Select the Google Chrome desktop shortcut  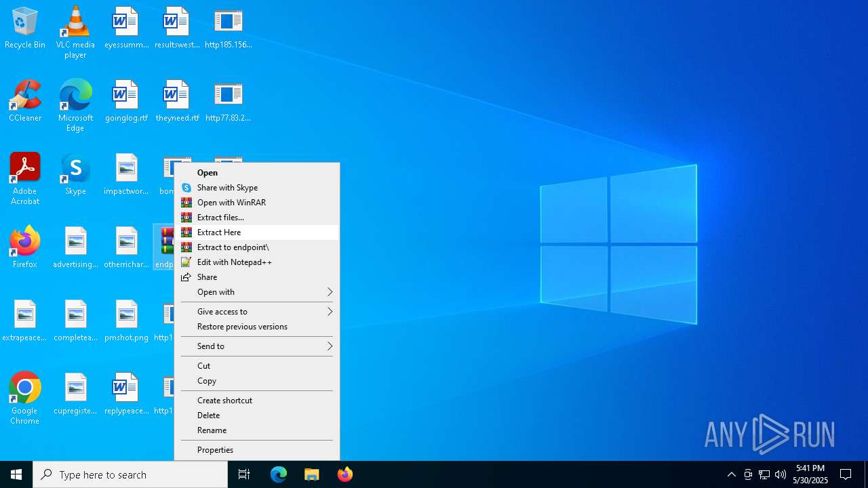25,399
